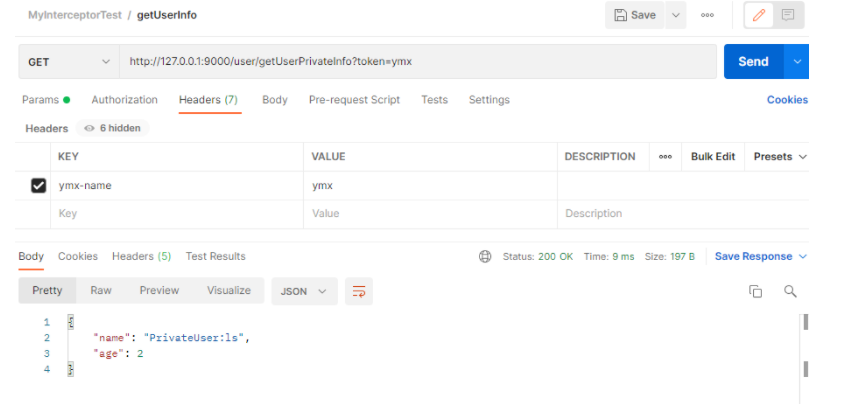Open the GET method dropdown
Screen dimensions: 865x404
(x=69, y=62)
